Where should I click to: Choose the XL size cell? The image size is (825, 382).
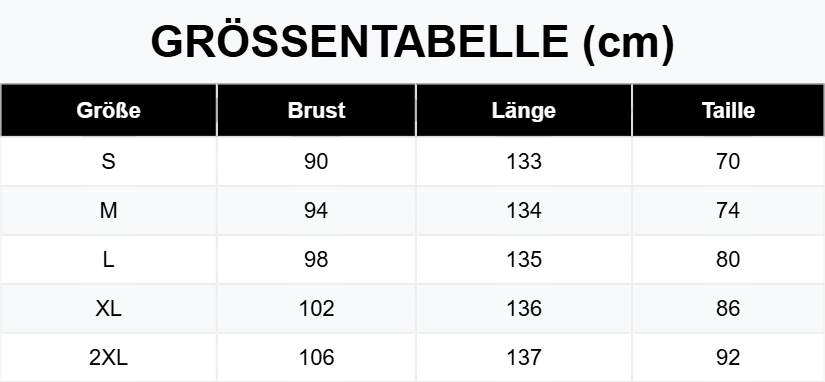[x=108, y=308]
